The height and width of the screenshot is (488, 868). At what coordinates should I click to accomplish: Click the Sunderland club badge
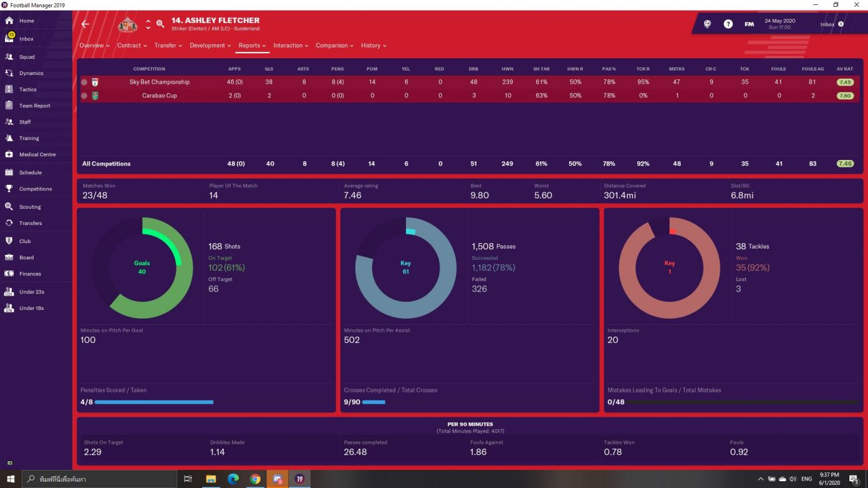[128, 24]
